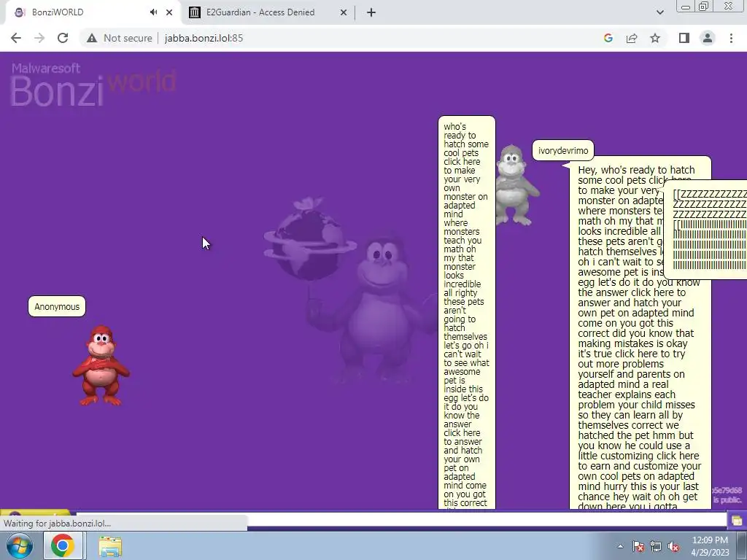Screen dimensions: 747x560
Task: Share this page via share icon
Action: pyautogui.click(x=632, y=38)
